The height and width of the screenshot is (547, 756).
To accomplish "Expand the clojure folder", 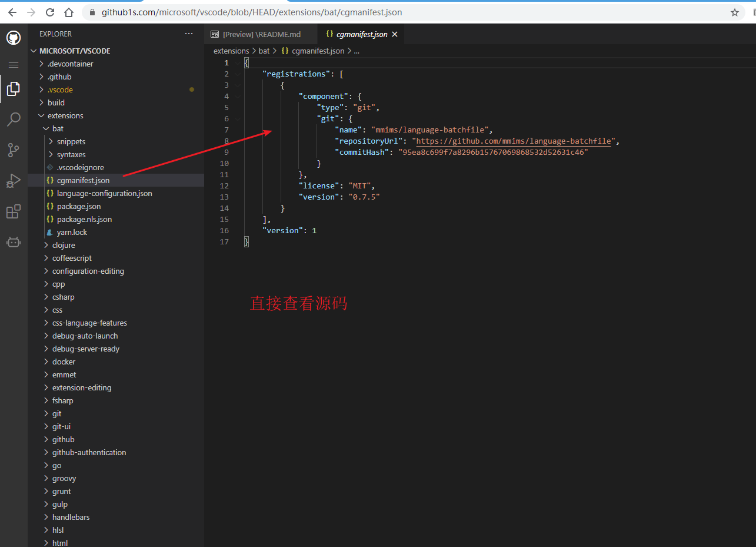I will [116, 245].
